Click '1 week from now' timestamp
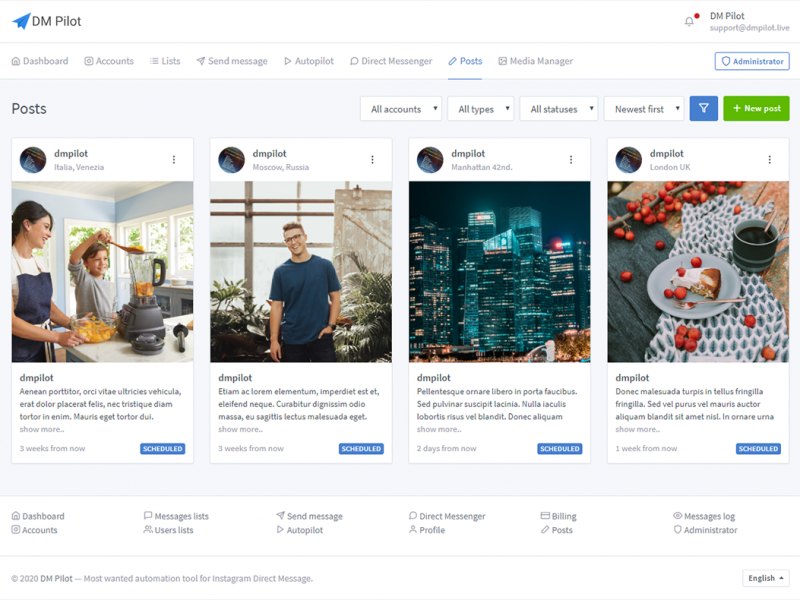Screen dimensions: 800x600 click(646, 448)
